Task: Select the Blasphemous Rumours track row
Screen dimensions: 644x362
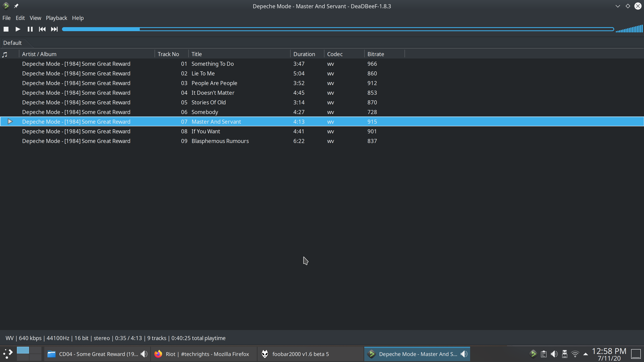Action: (220, 141)
